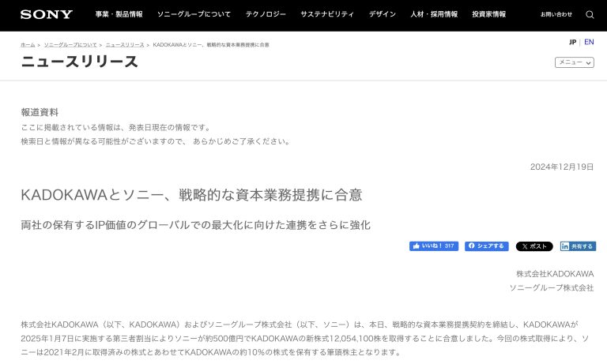Screen dimensions: 607x364
Task: Click ニュースリリース breadcrumb link
Action: pos(125,45)
